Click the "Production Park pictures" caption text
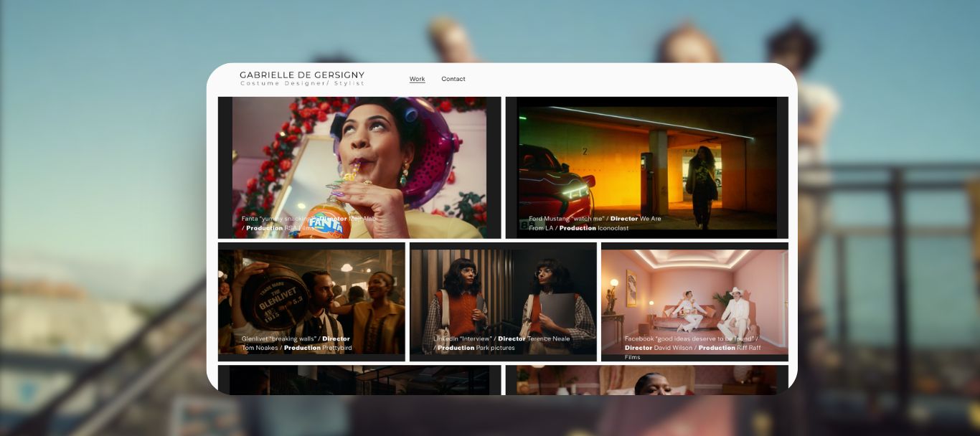 (476, 348)
